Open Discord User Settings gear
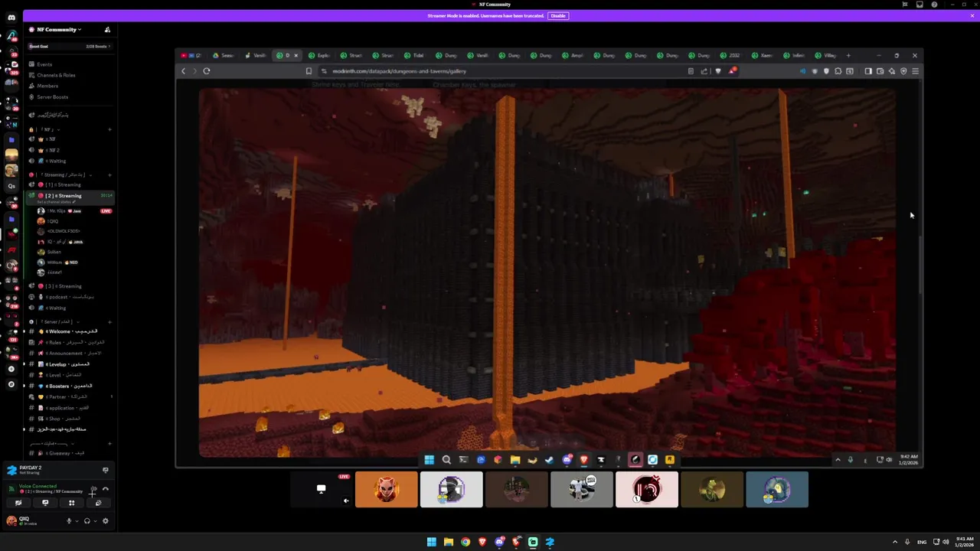Screen dimensions: 980x551 coord(106,521)
